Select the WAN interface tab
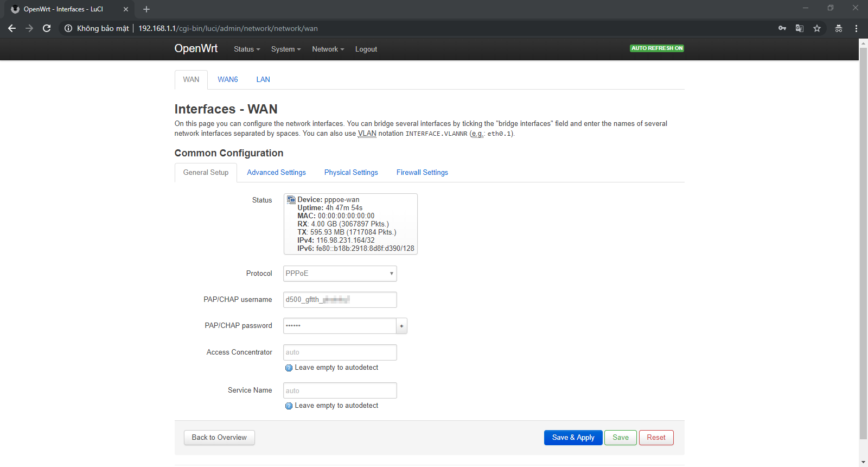This screenshot has width=868, height=467. [191, 79]
